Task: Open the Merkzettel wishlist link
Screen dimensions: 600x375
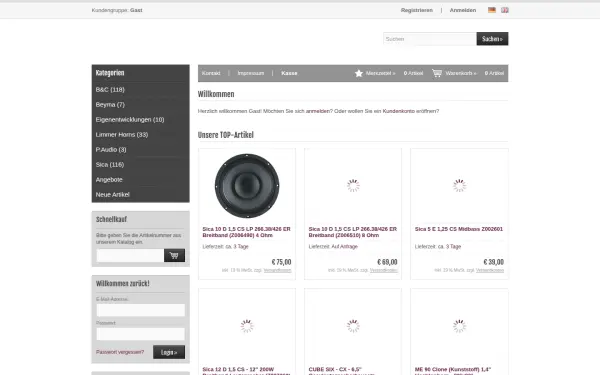Action: (x=380, y=73)
